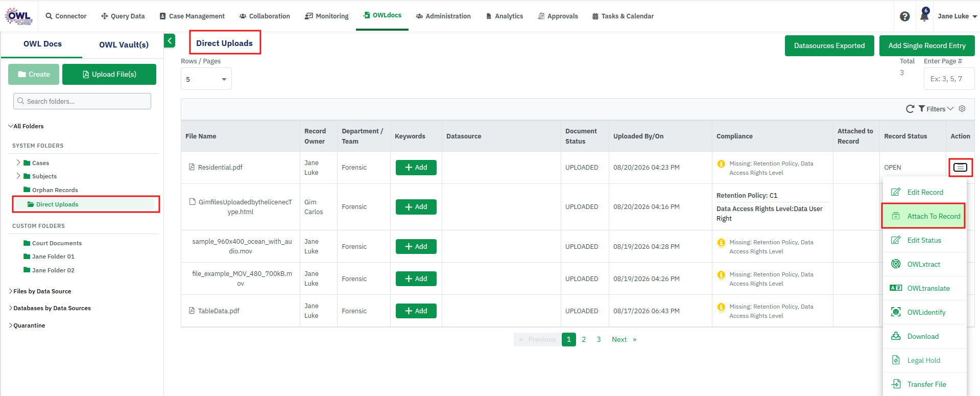
Task: Click the Orphan Records folder icon
Action: tap(27, 190)
